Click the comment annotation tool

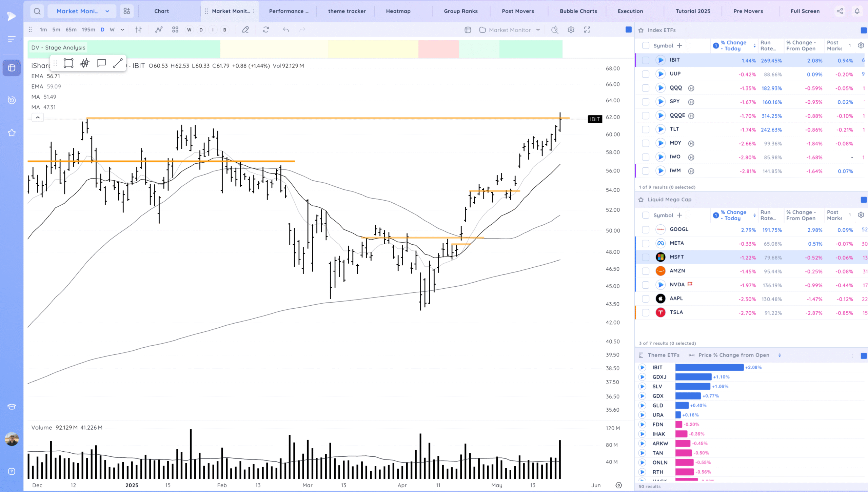pyautogui.click(x=101, y=63)
